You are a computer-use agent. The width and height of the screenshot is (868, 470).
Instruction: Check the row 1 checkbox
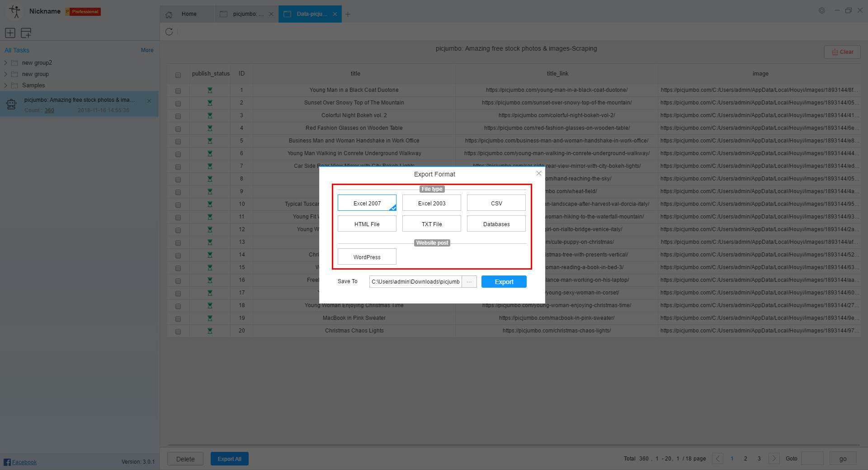[178, 91]
